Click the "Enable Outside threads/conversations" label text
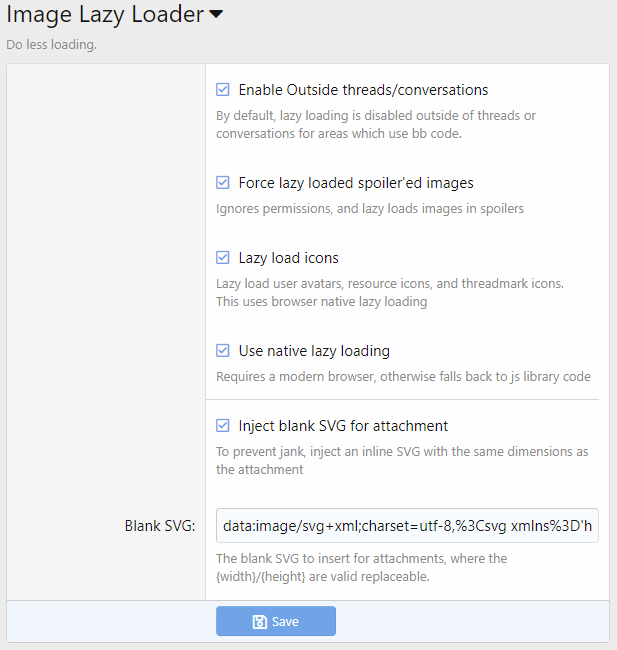The height and width of the screenshot is (650, 617). click(363, 90)
